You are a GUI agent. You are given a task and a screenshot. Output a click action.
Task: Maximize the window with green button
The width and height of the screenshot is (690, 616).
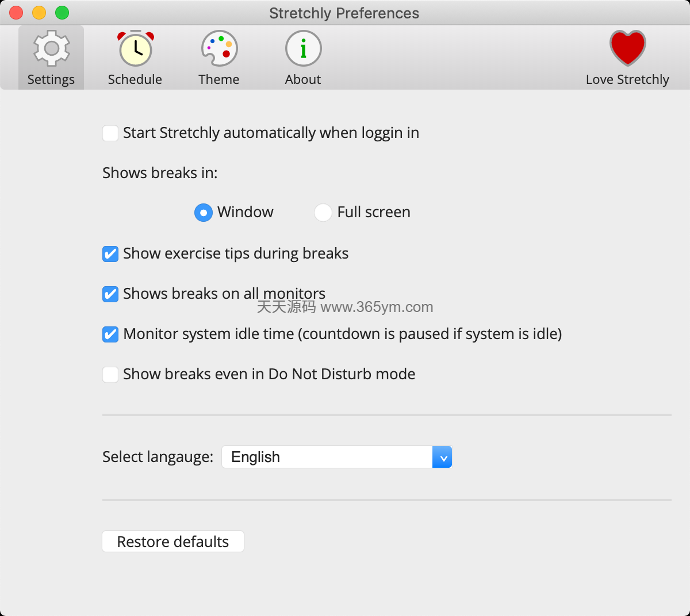(x=62, y=13)
